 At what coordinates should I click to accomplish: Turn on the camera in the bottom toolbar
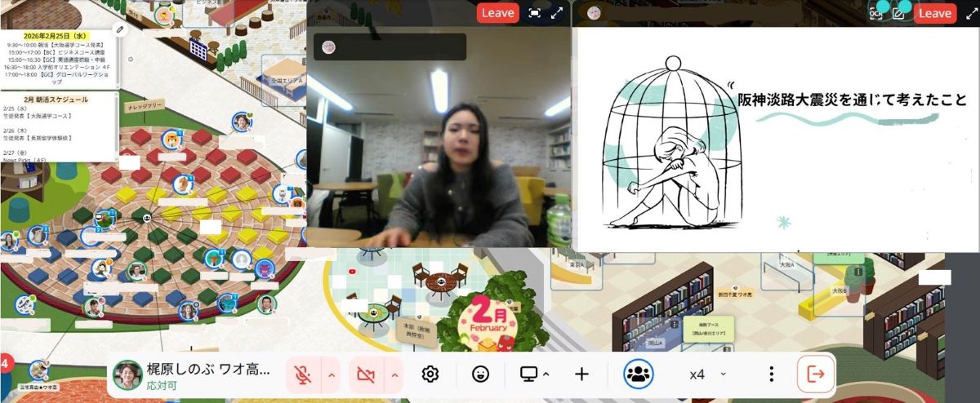367,374
